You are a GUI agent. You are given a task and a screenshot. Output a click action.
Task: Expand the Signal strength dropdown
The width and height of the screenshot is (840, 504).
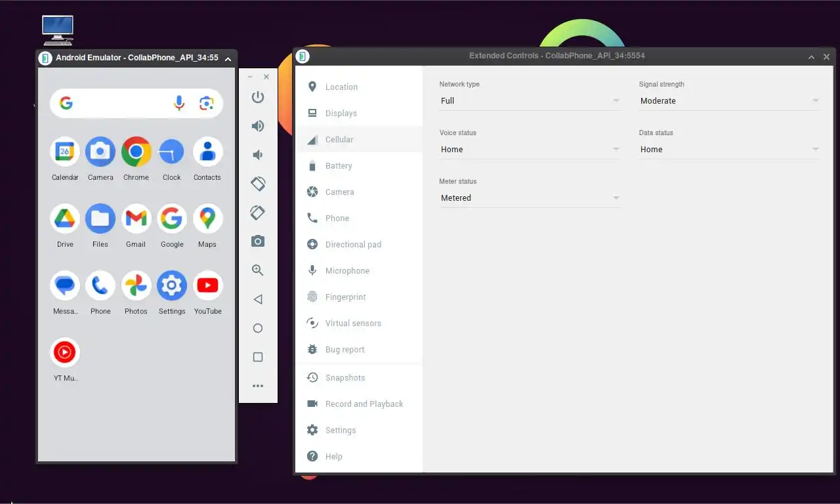pyautogui.click(x=730, y=100)
